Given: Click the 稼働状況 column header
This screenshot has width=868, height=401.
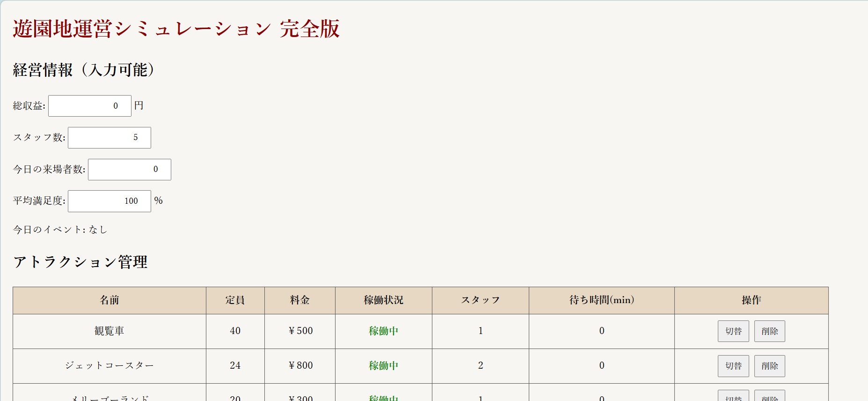Looking at the screenshot, I should coord(383,300).
